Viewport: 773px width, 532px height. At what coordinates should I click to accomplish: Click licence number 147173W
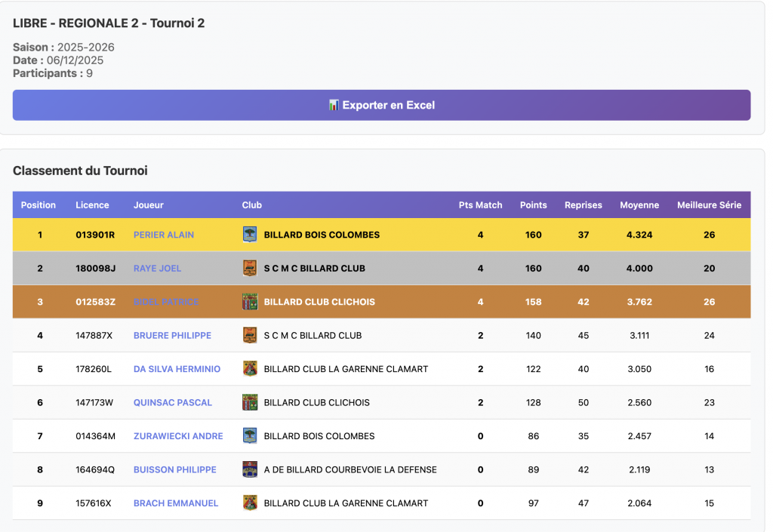point(94,402)
